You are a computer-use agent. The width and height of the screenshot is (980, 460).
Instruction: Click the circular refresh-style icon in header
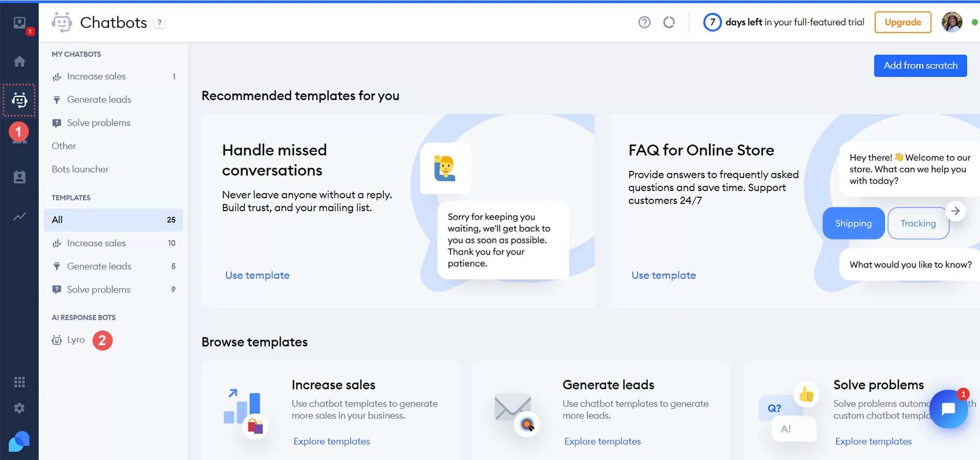(669, 22)
